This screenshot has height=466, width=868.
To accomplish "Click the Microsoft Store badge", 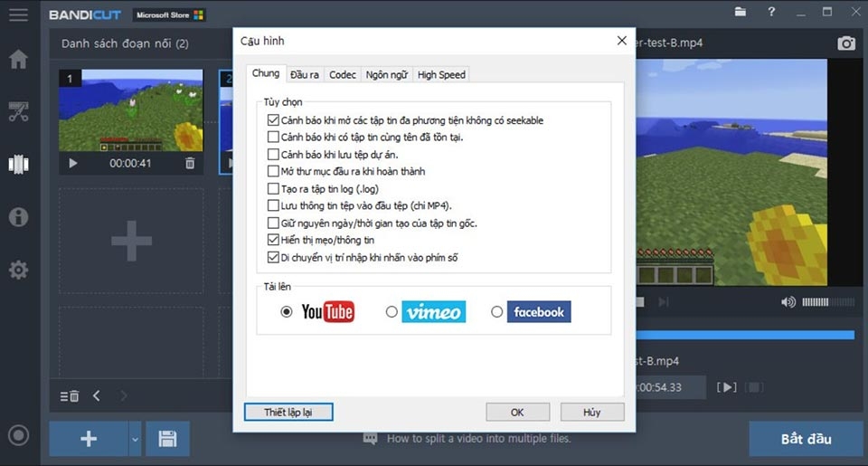I will 169,15.
